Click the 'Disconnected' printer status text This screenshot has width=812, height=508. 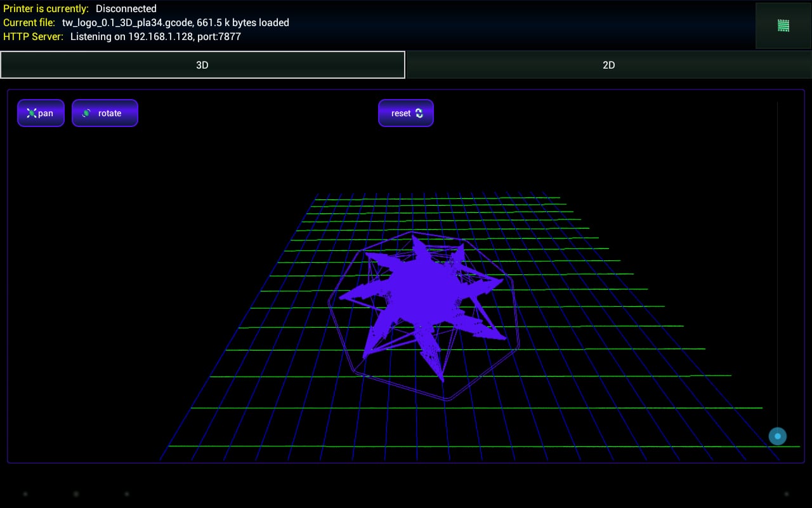point(126,9)
